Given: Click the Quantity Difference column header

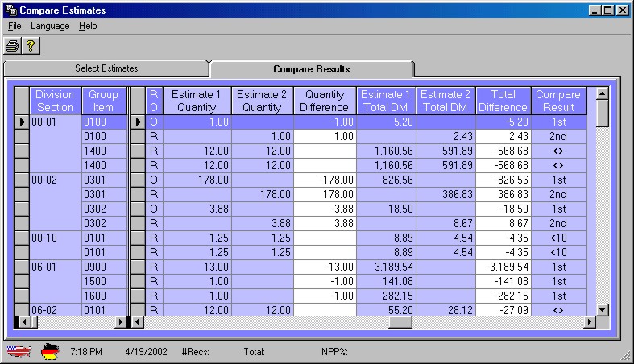Looking at the screenshot, I should pyautogui.click(x=325, y=101).
